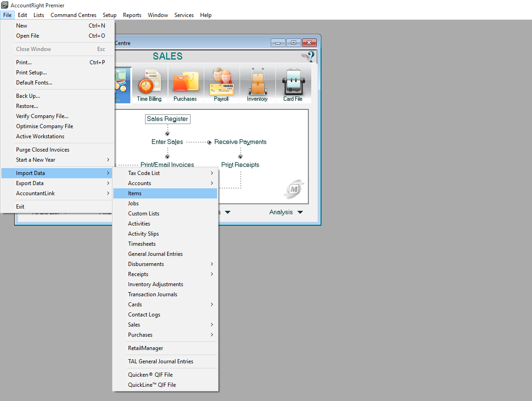Select Contact Logs import option
Image resolution: width=532 pixels, height=401 pixels.
[165, 315]
